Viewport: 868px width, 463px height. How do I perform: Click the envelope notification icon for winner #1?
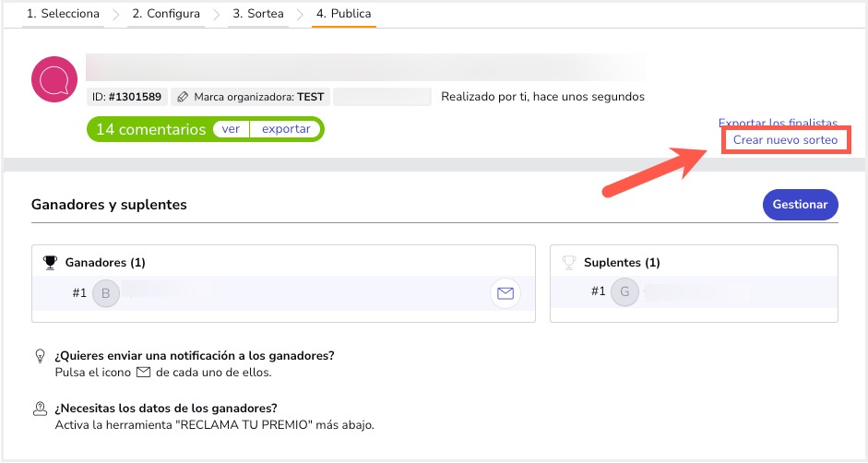(505, 293)
